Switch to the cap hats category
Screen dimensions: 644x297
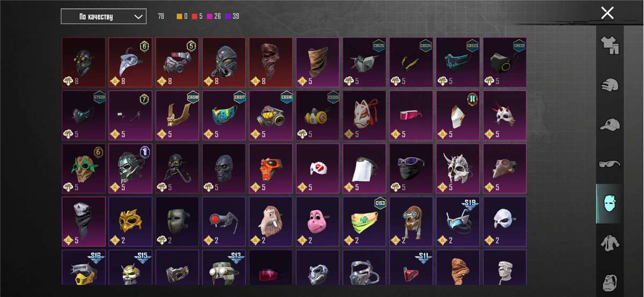[x=609, y=124]
